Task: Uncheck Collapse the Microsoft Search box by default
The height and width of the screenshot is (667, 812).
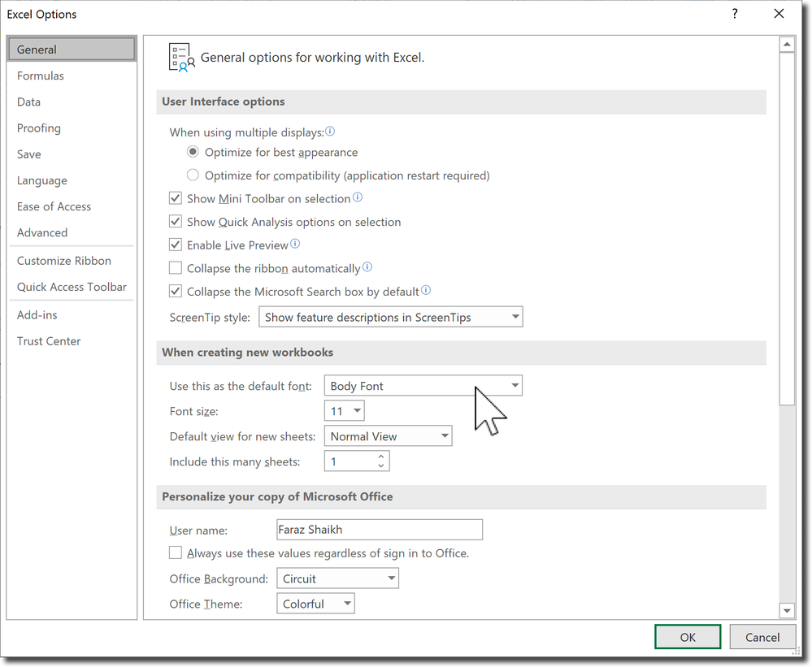Action: coord(176,292)
